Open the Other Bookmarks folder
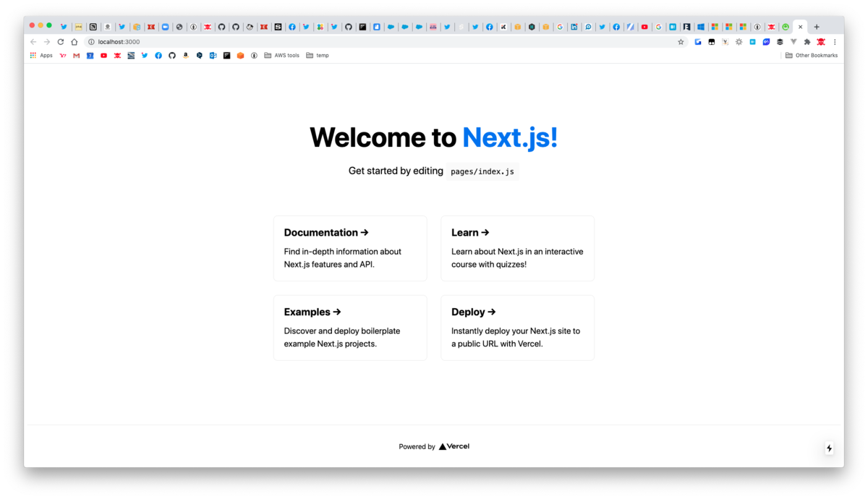868x499 pixels. (812, 55)
